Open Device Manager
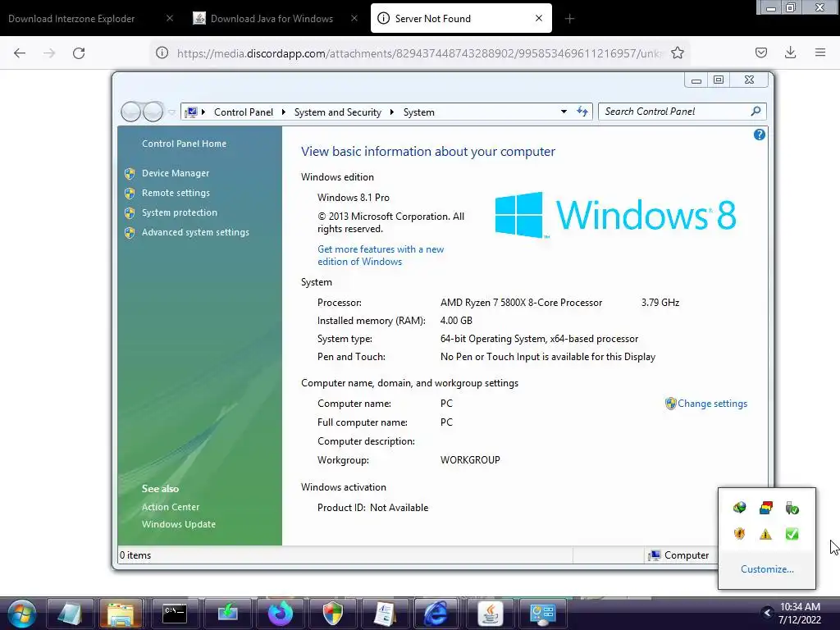This screenshot has height=630, width=840. click(x=176, y=173)
